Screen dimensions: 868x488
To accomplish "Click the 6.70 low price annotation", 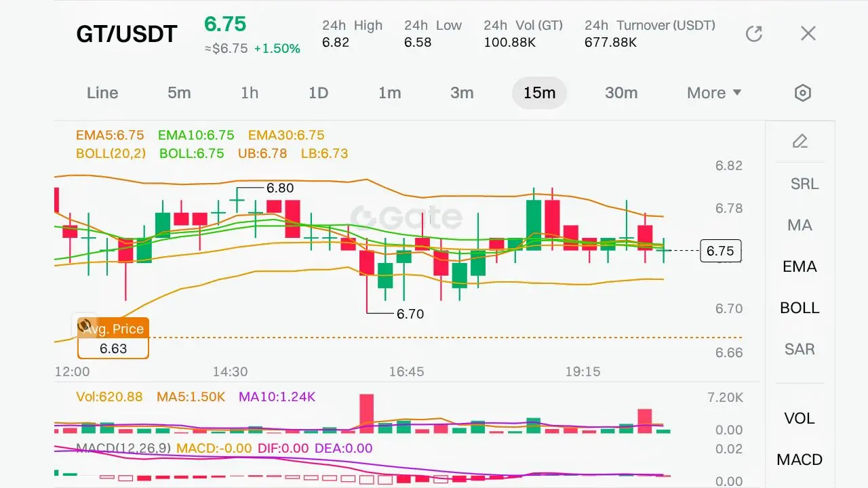I will pyautogui.click(x=410, y=314).
